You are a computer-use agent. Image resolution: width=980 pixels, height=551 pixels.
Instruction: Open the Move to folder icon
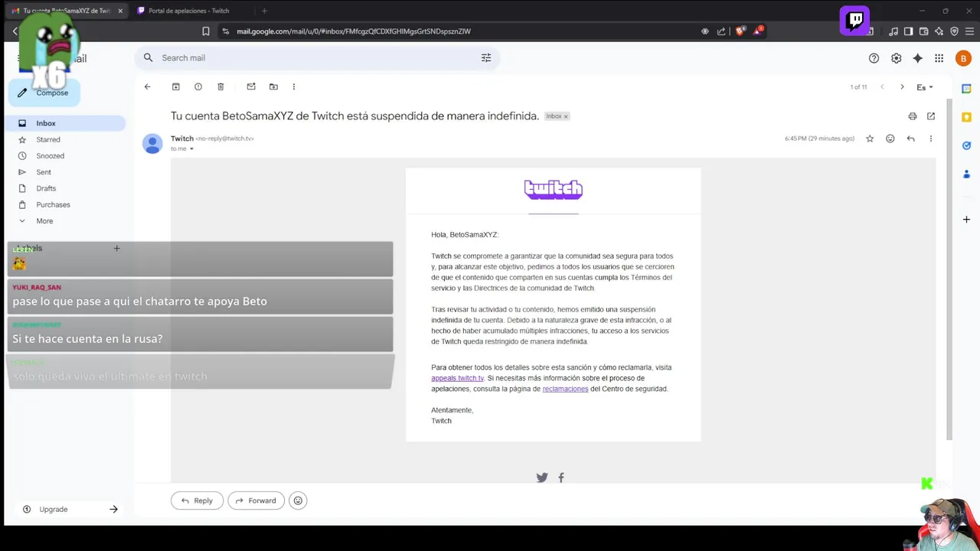(x=273, y=86)
